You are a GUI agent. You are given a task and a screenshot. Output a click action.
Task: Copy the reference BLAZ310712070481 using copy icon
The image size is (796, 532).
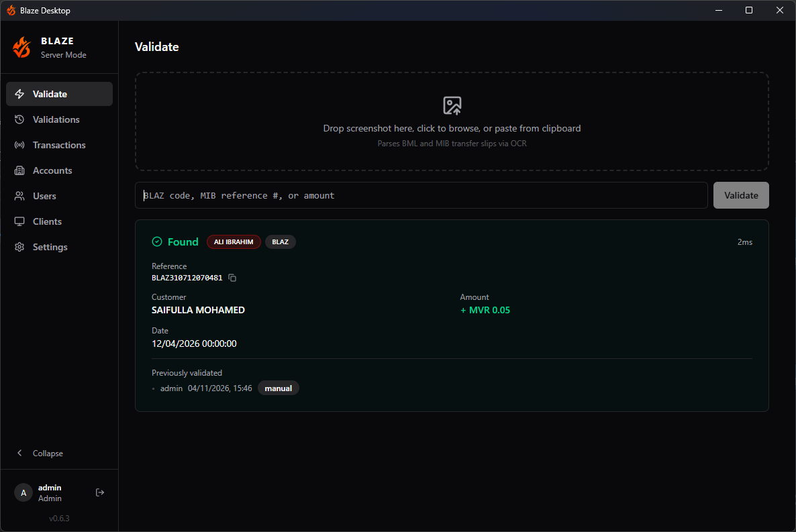click(232, 277)
